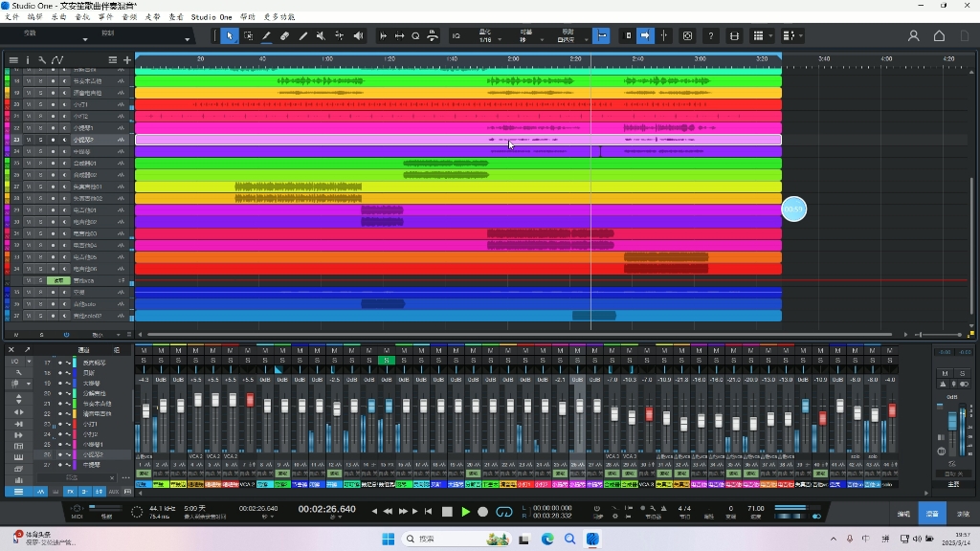
Task: Solo the 小打1 track
Action: click(x=40, y=104)
